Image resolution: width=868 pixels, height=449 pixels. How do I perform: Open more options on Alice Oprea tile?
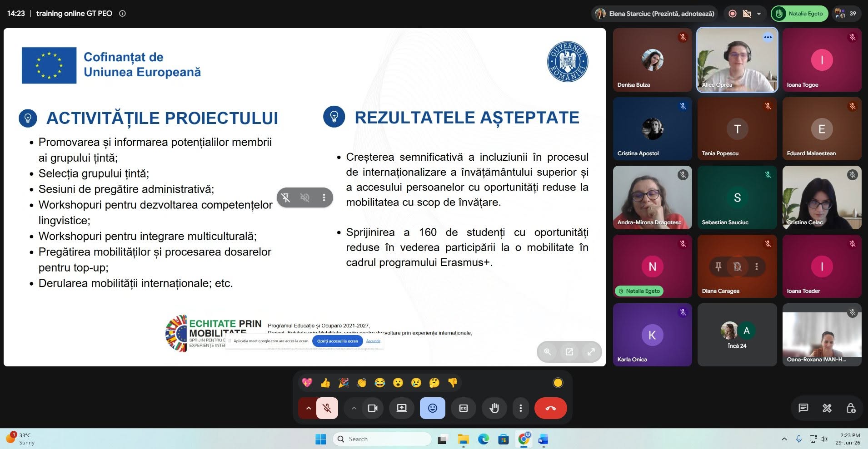[768, 37]
